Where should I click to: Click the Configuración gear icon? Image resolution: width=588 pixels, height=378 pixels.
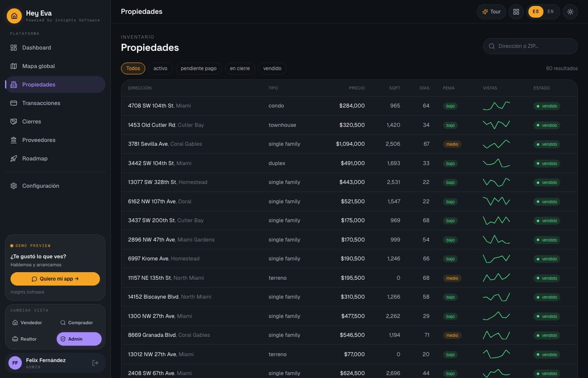(x=14, y=186)
